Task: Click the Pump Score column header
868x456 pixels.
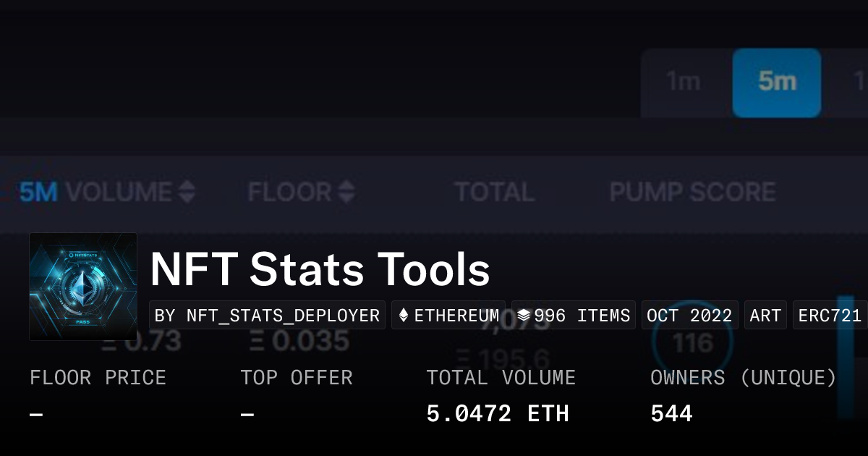Action: pos(692,193)
